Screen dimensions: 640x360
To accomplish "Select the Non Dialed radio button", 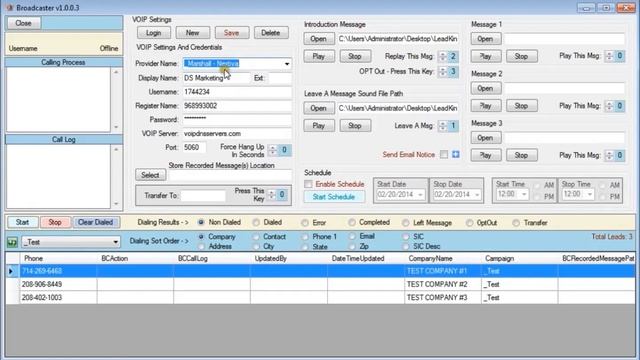I will (x=201, y=222).
